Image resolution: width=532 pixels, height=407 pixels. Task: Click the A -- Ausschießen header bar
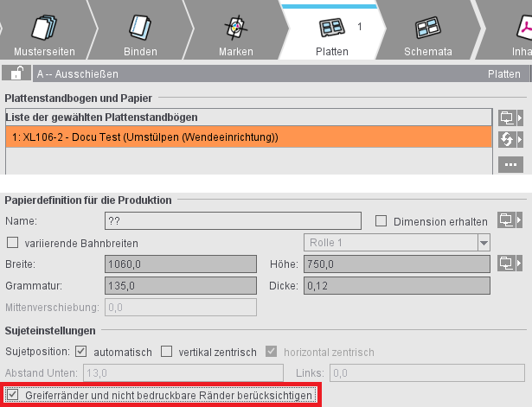[280, 73]
